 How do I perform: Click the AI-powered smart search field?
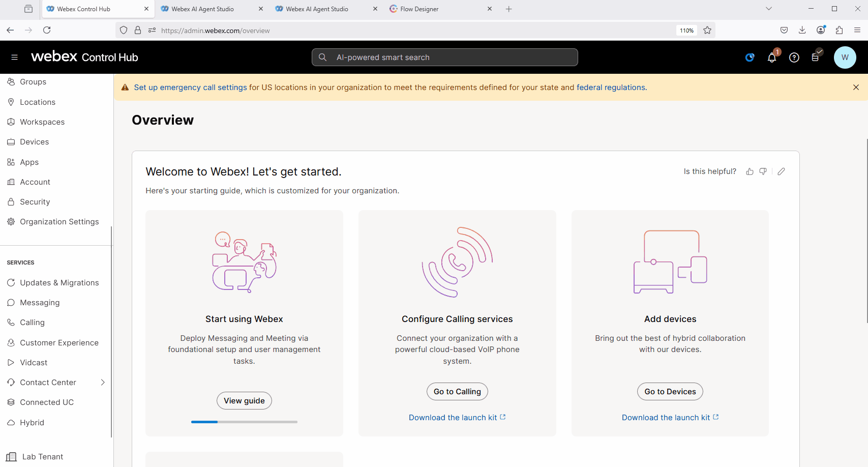(x=445, y=57)
